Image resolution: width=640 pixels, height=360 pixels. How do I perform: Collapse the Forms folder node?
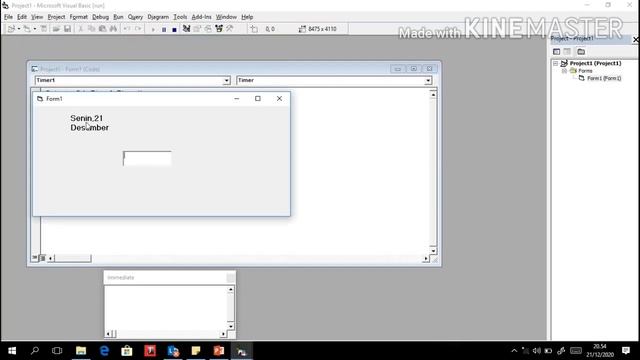[564, 71]
